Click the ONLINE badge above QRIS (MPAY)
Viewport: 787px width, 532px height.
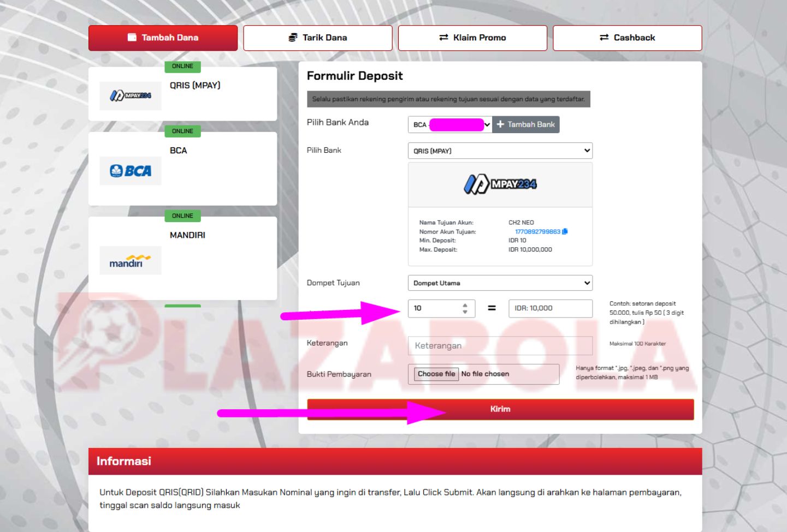tap(183, 66)
